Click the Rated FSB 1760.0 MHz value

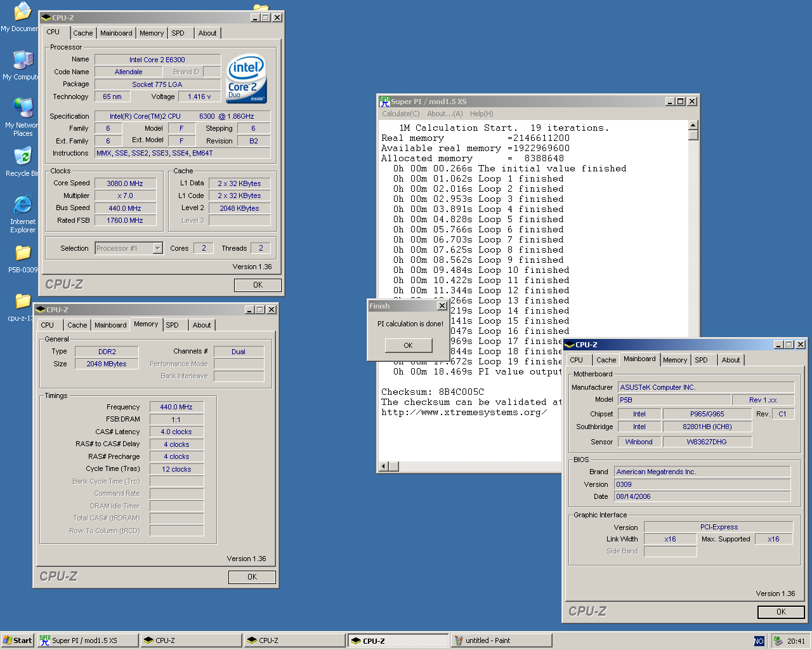[x=125, y=220]
